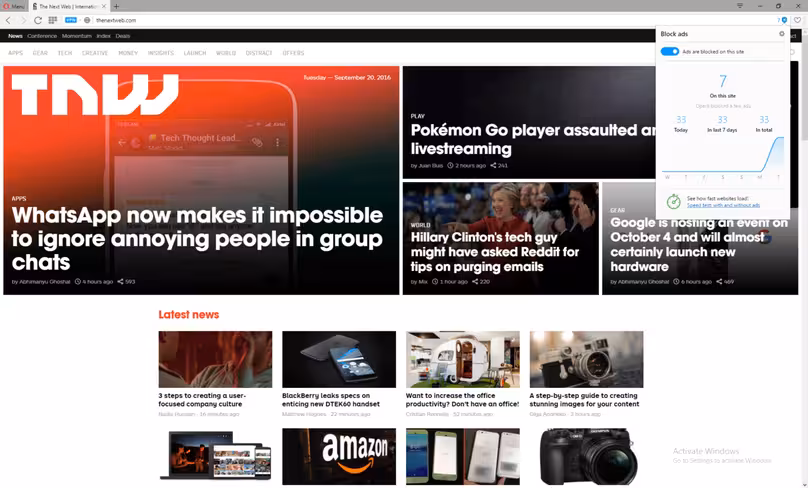Click share count 469 on Google article

click(x=725, y=281)
